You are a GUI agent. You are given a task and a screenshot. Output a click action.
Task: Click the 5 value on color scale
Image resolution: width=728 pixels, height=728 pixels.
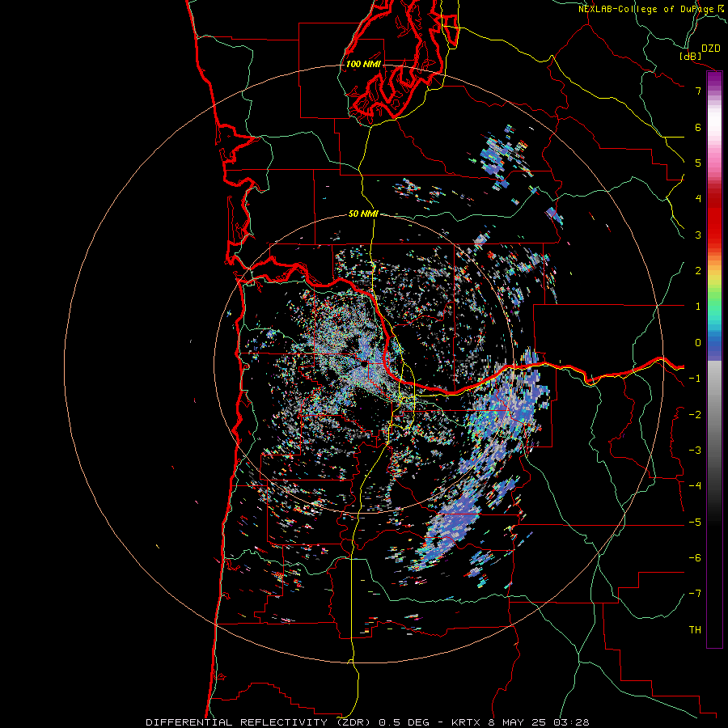pos(698,163)
